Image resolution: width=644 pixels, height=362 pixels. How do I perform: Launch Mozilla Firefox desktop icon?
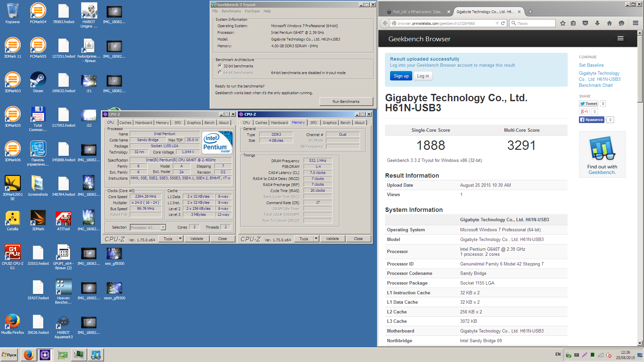[x=12, y=324]
